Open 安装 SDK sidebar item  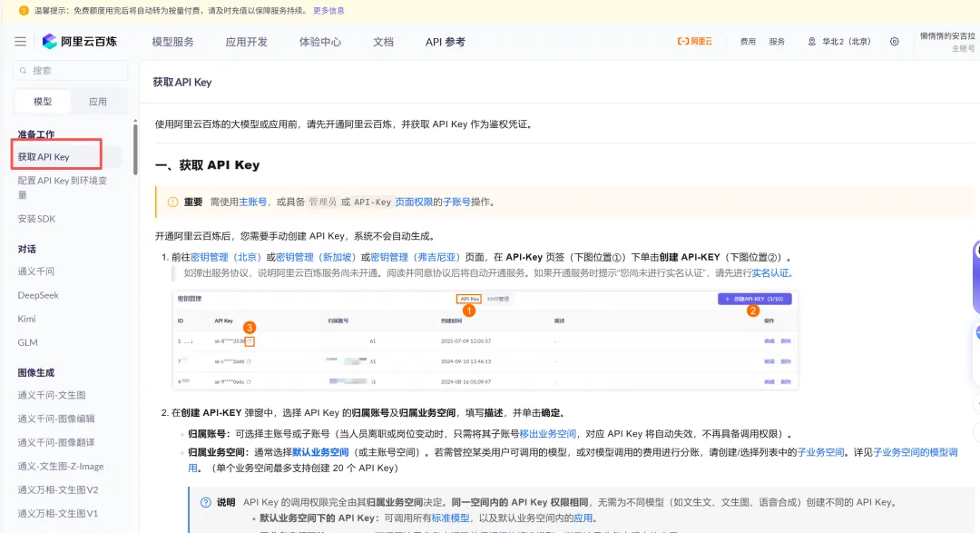36,219
